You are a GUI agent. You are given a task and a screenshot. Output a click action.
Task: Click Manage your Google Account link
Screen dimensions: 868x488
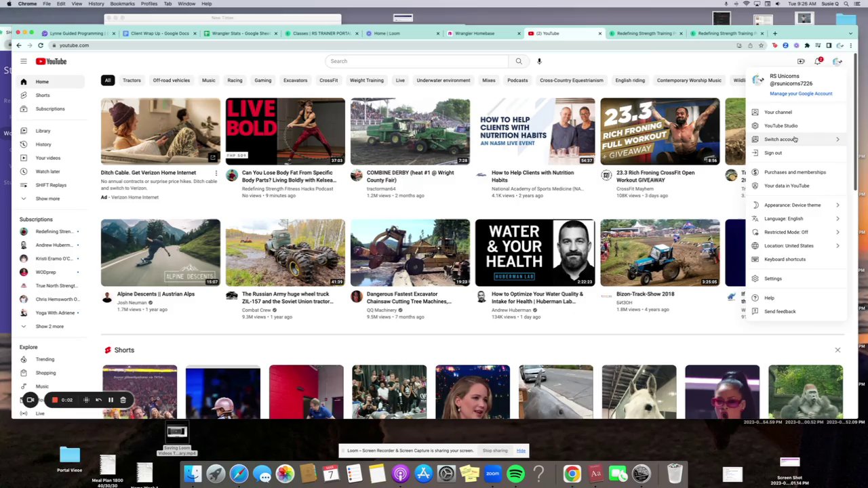click(x=801, y=94)
